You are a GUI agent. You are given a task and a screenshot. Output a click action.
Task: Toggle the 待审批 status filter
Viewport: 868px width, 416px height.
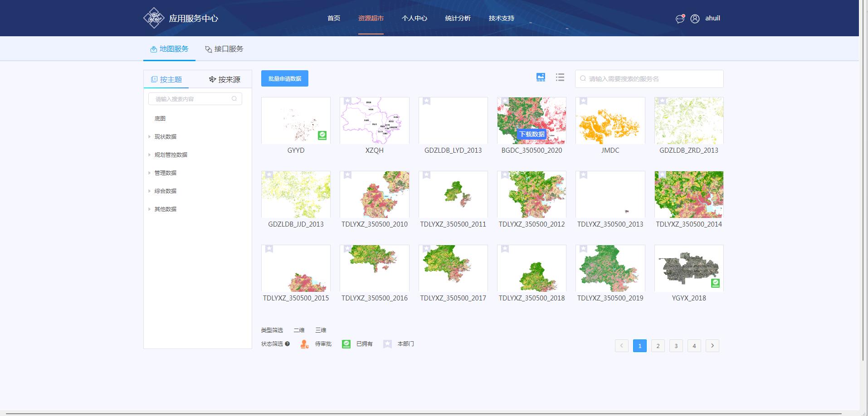click(305, 344)
